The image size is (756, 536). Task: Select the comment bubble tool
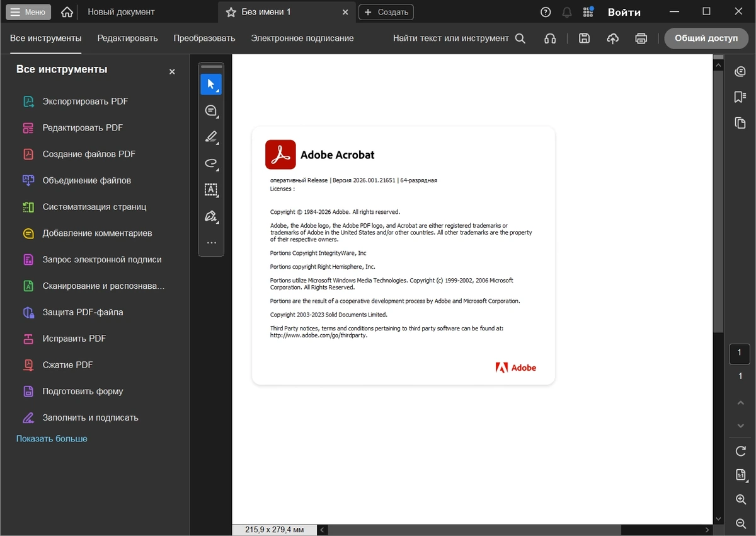click(211, 111)
